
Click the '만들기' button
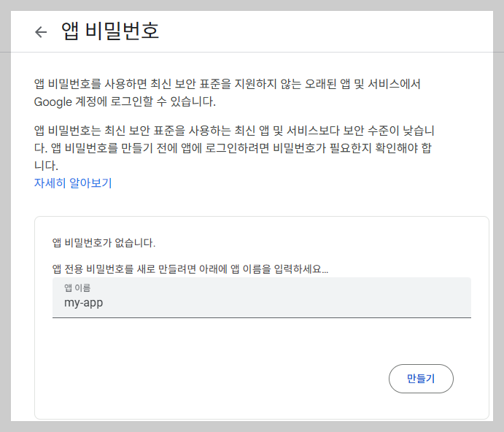pyautogui.click(x=421, y=379)
